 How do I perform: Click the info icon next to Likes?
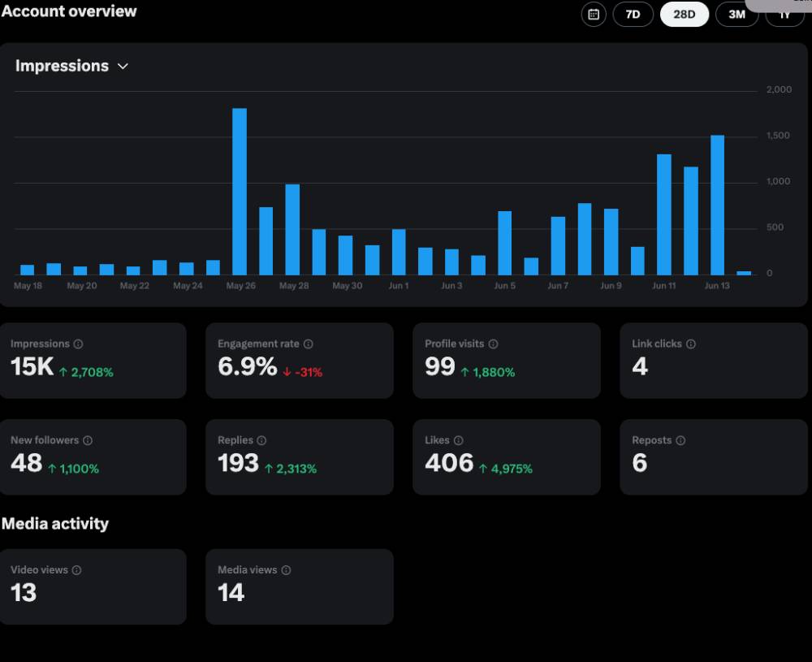(x=458, y=440)
